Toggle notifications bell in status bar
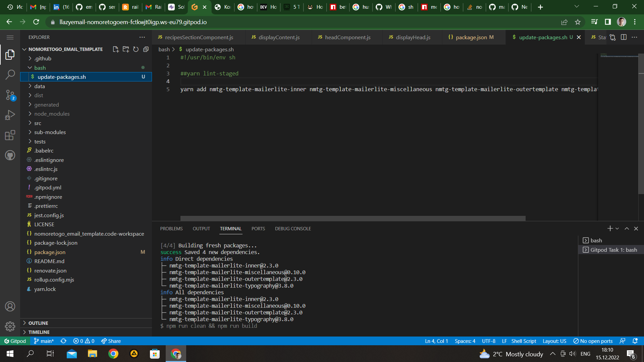The width and height of the screenshot is (644, 362). (635, 341)
